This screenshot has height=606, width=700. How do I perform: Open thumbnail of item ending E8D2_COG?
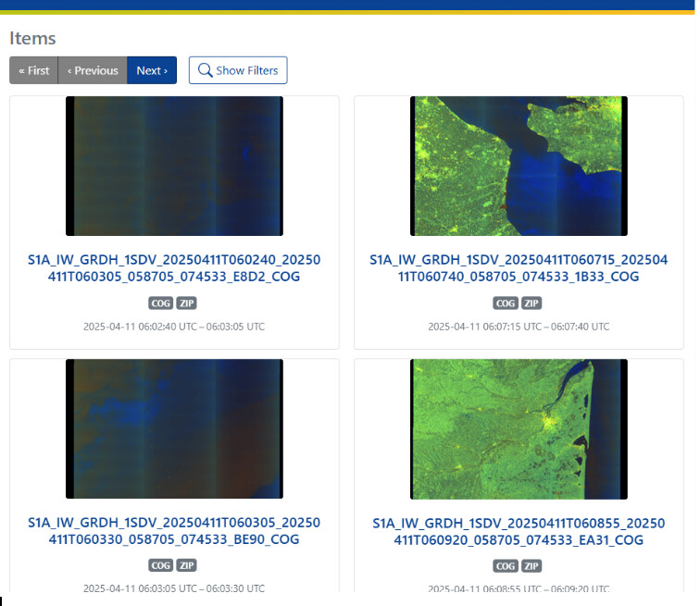[x=174, y=166]
